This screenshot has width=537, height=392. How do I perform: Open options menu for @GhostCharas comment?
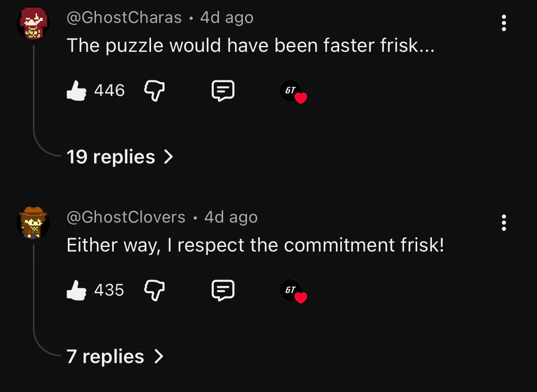click(x=504, y=23)
